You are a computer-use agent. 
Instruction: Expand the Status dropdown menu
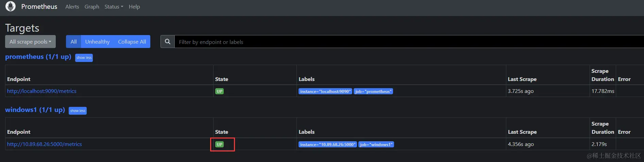tap(114, 7)
